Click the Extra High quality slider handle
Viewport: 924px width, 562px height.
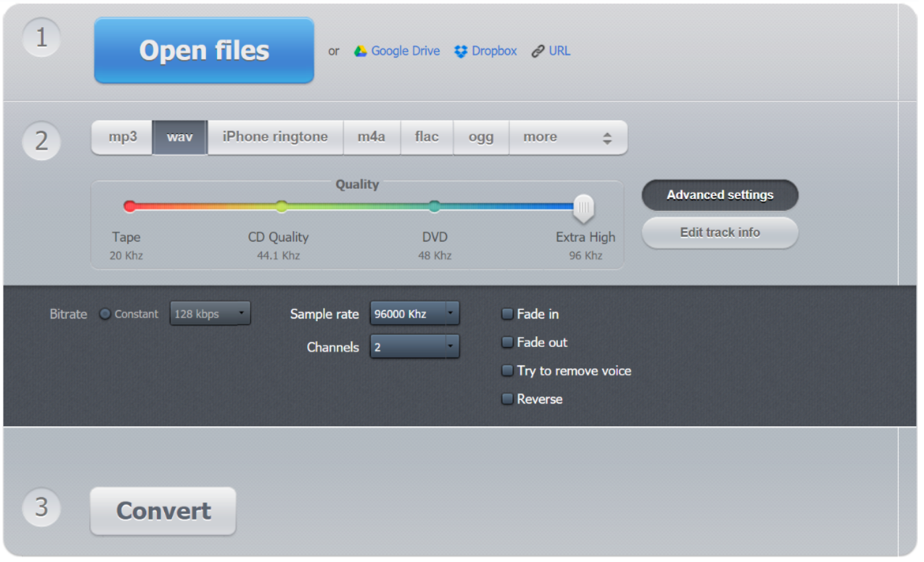584,208
